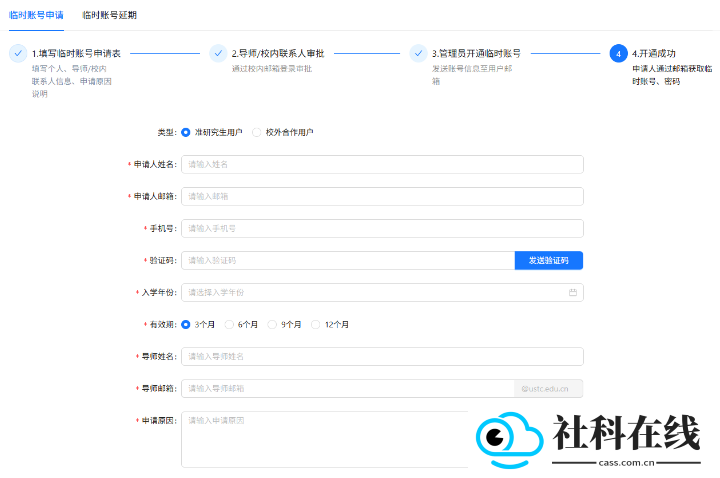
Task: Click the 发送验证码 button
Action: 549,260
